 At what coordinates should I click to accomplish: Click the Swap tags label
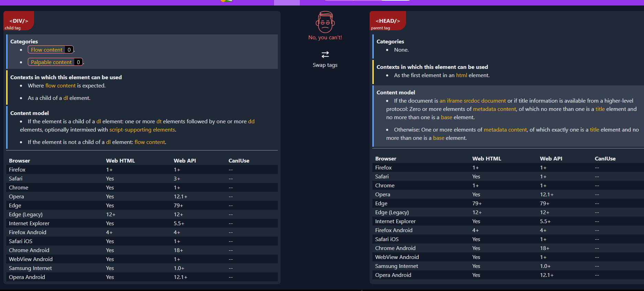click(325, 65)
